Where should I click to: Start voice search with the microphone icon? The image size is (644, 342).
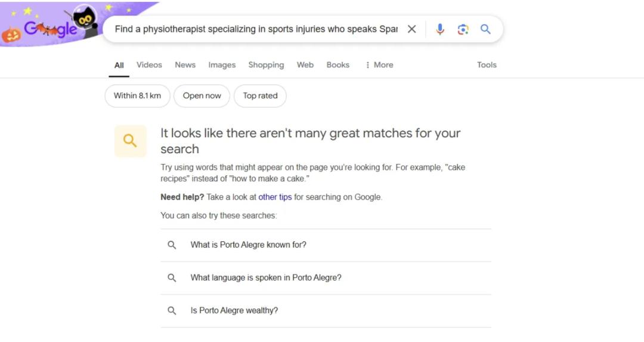click(x=440, y=29)
